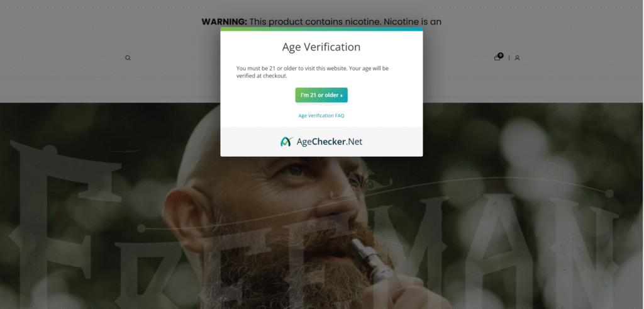Click the bold WARNING word in the banner

225,22
